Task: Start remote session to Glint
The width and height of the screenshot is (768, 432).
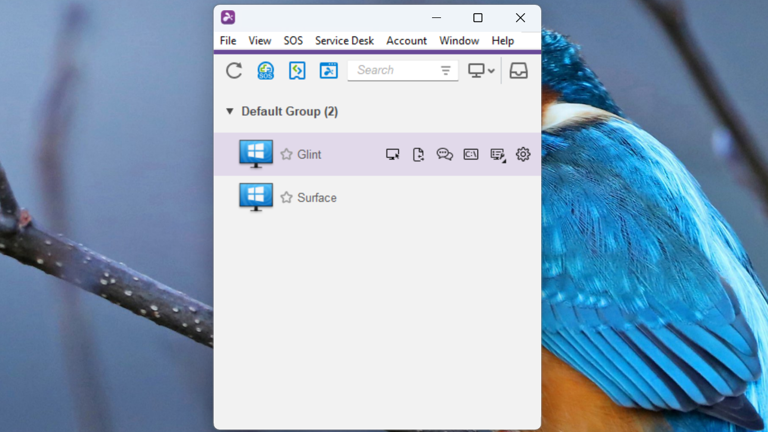Action: click(x=392, y=154)
